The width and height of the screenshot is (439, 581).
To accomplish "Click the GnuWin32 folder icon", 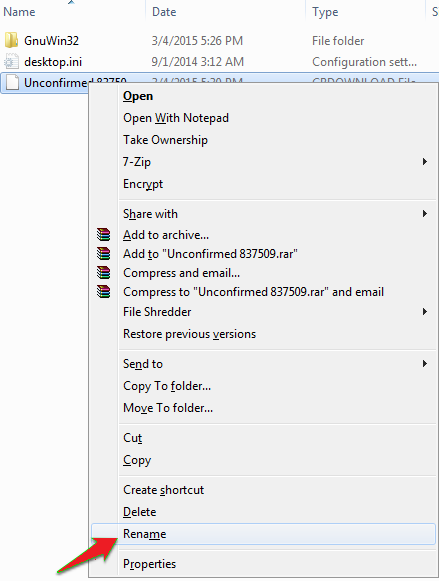I will [11, 40].
